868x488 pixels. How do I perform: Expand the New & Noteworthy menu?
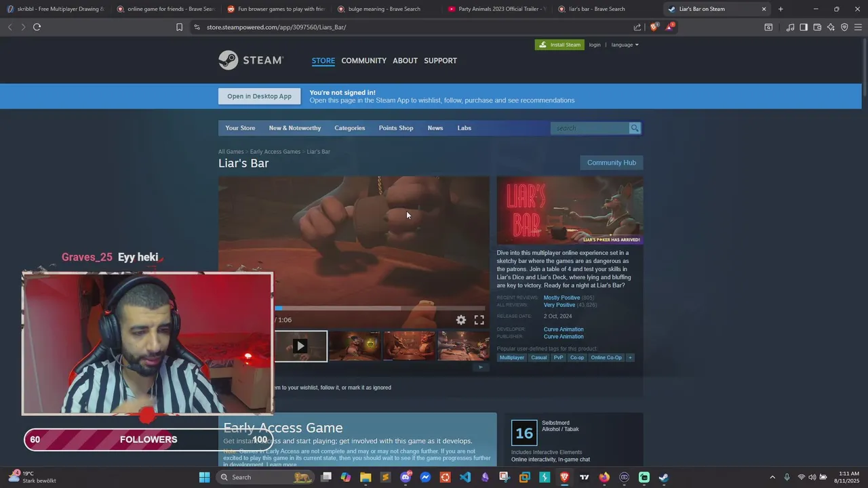295,128
